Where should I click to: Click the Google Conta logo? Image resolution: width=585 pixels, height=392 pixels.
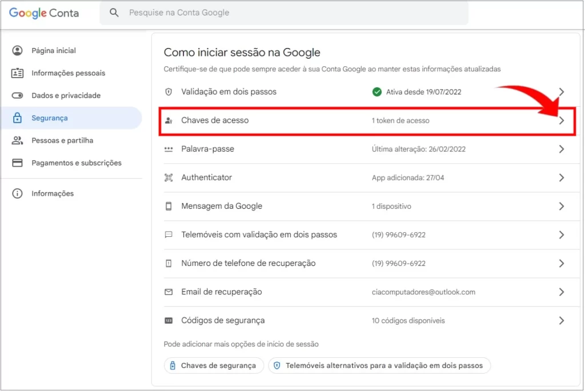pyautogui.click(x=44, y=13)
